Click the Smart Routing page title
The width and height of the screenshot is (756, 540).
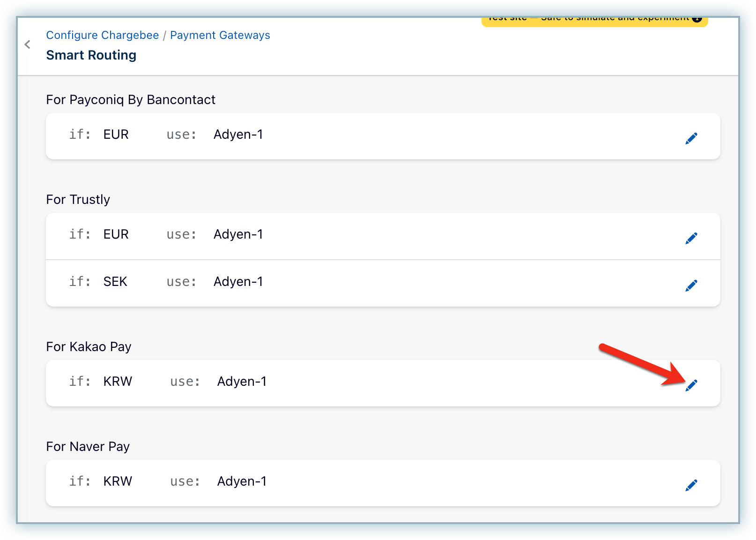(x=91, y=55)
